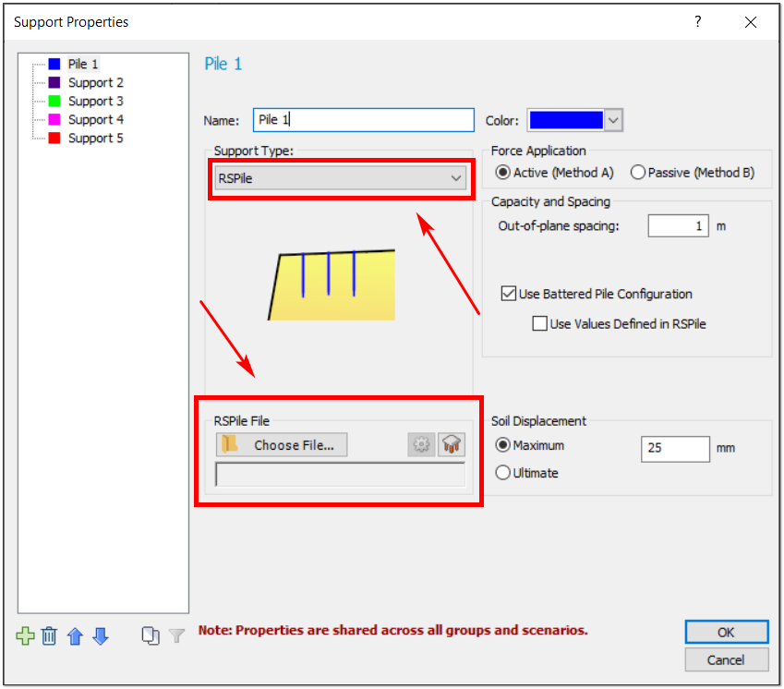
Task: Click the green Support 3 color square
Action: [x=54, y=101]
